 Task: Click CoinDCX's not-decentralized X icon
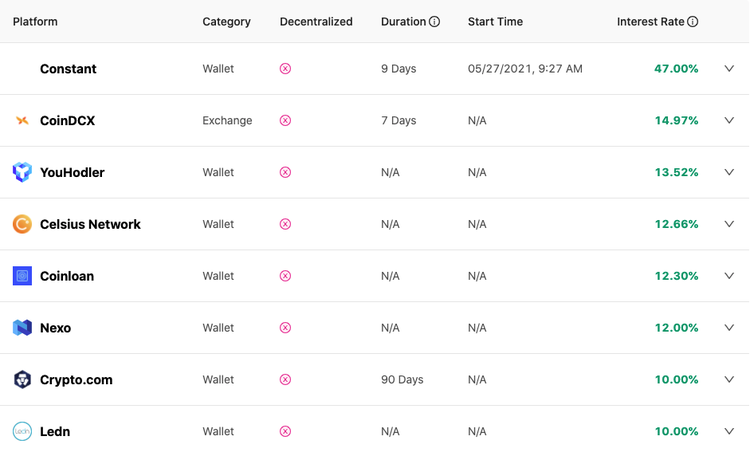285,121
